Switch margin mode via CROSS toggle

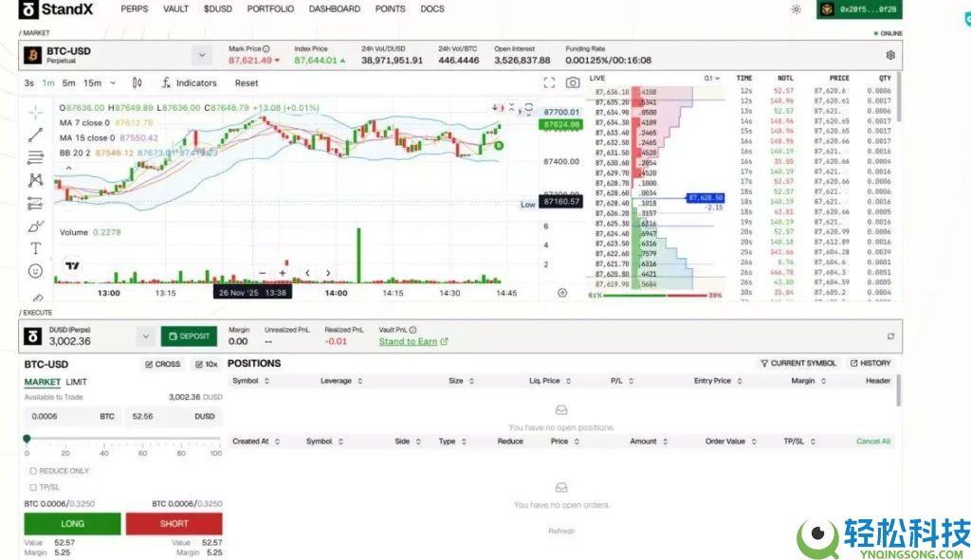[x=161, y=364]
